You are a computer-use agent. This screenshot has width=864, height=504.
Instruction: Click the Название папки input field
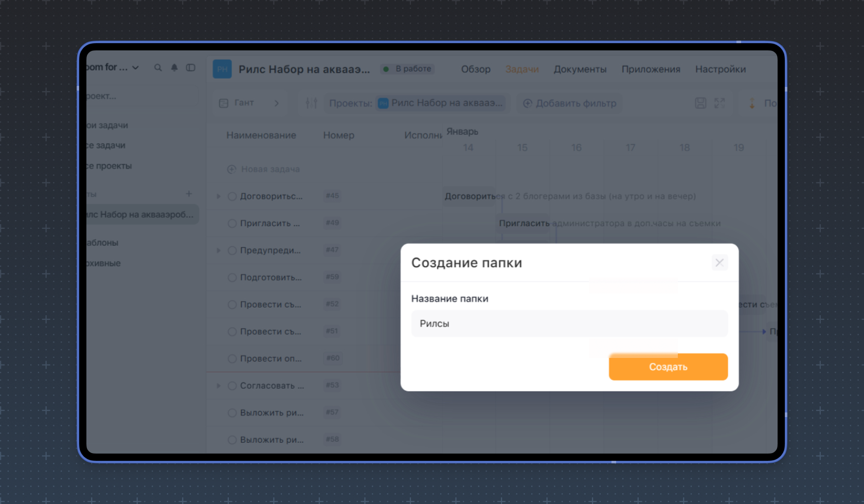569,323
